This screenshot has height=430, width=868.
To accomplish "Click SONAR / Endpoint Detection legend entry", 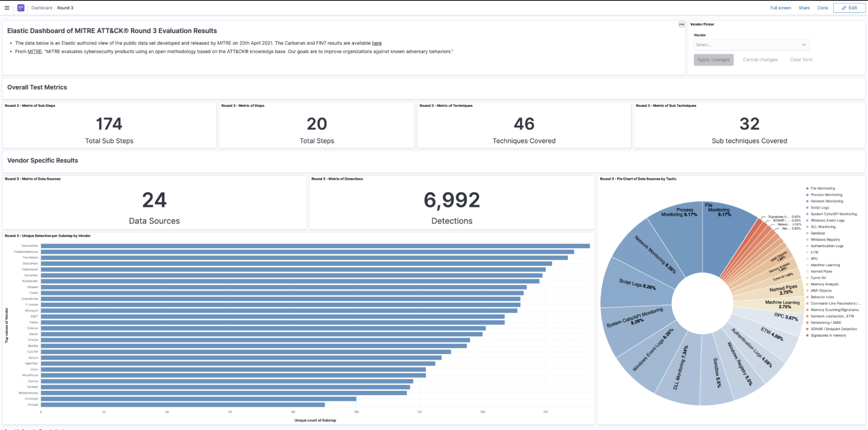I will pyautogui.click(x=834, y=329).
